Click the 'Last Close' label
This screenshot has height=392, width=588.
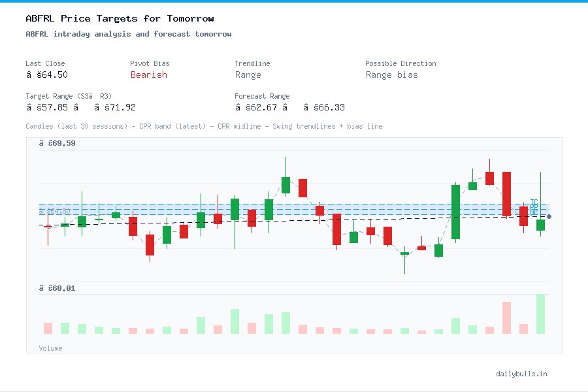coord(45,63)
